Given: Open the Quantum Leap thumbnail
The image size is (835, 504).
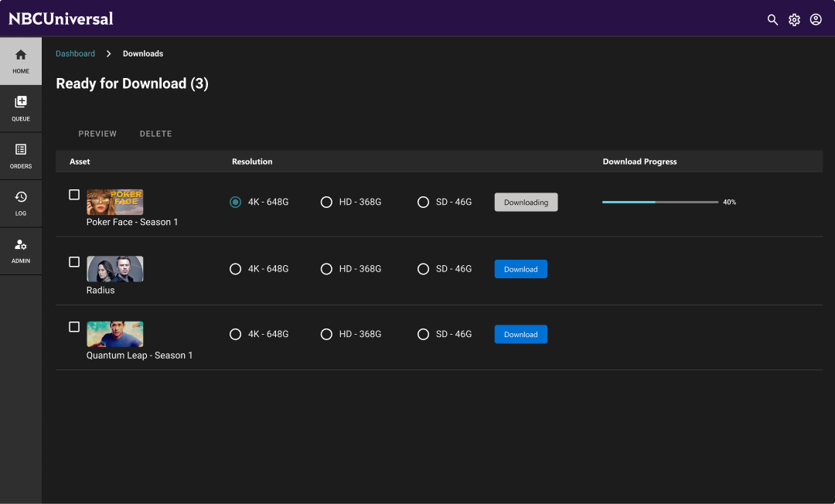Looking at the screenshot, I should click(x=115, y=334).
